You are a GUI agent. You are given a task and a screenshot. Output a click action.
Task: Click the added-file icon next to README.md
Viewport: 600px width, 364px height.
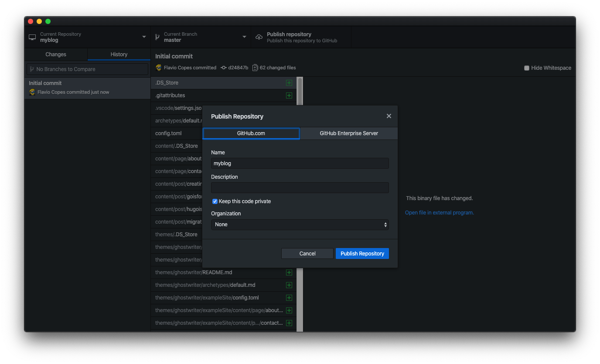(x=289, y=272)
